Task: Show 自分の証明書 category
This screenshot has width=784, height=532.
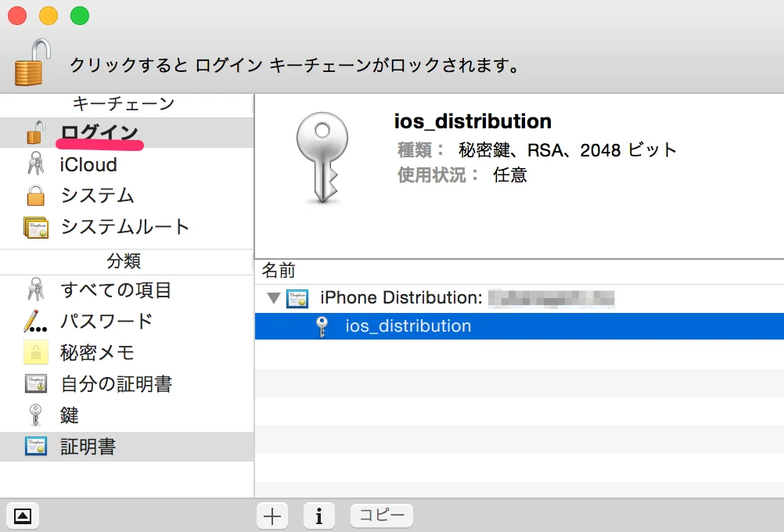Action: (x=127, y=384)
